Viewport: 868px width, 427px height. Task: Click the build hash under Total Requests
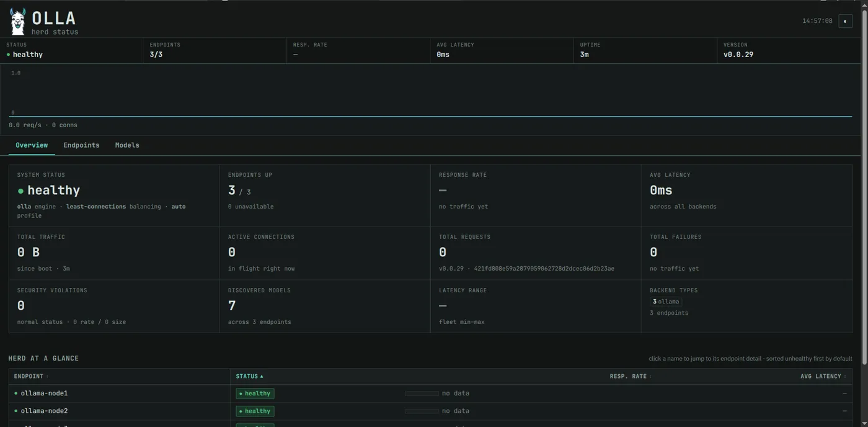(x=544, y=269)
